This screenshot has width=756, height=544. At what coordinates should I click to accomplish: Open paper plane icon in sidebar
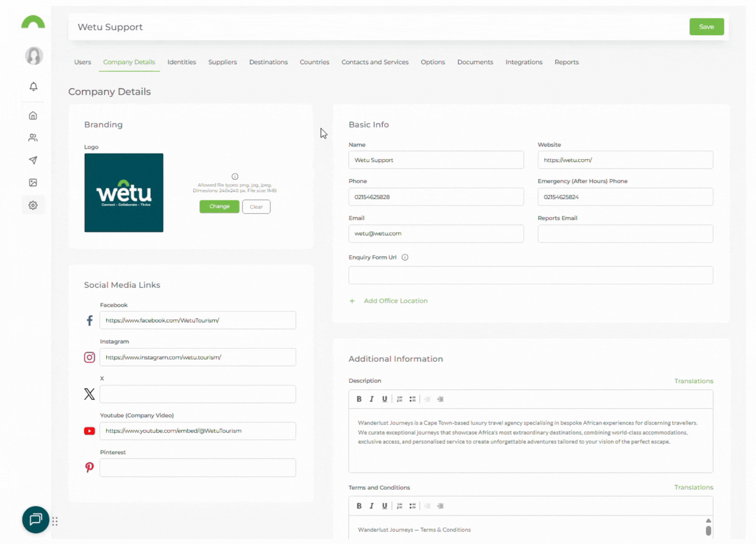(x=33, y=160)
